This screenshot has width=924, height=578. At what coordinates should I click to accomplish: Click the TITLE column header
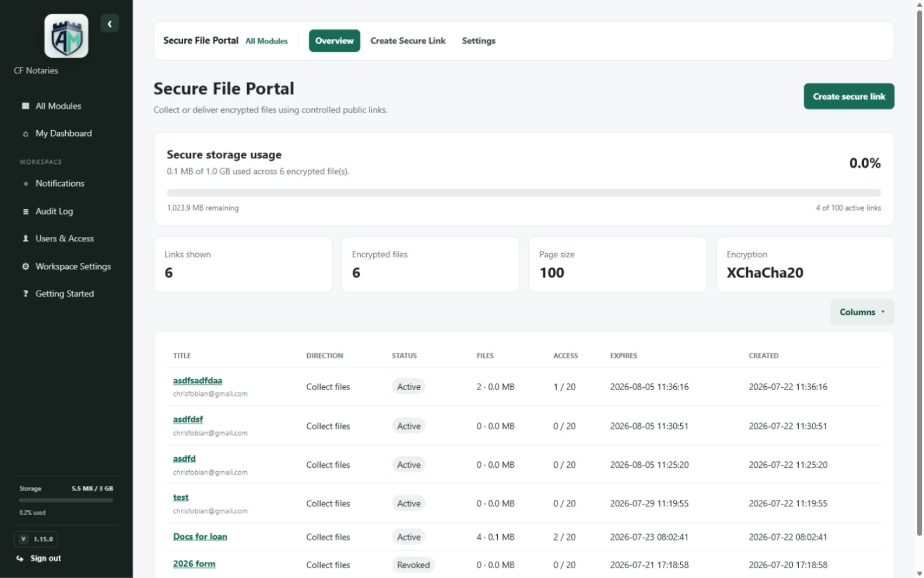point(182,356)
